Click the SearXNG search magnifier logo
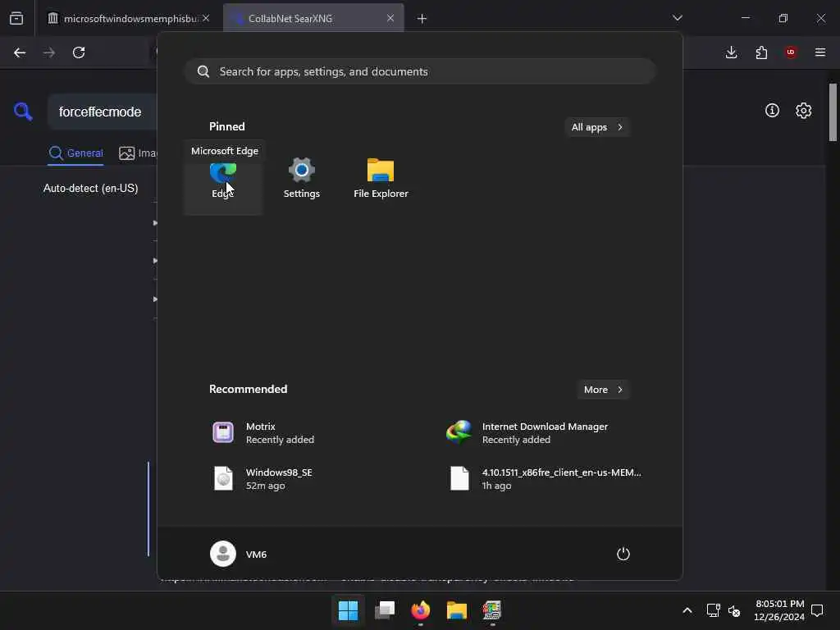Viewport: 840px width, 630px height. click(x=23, y=112)
